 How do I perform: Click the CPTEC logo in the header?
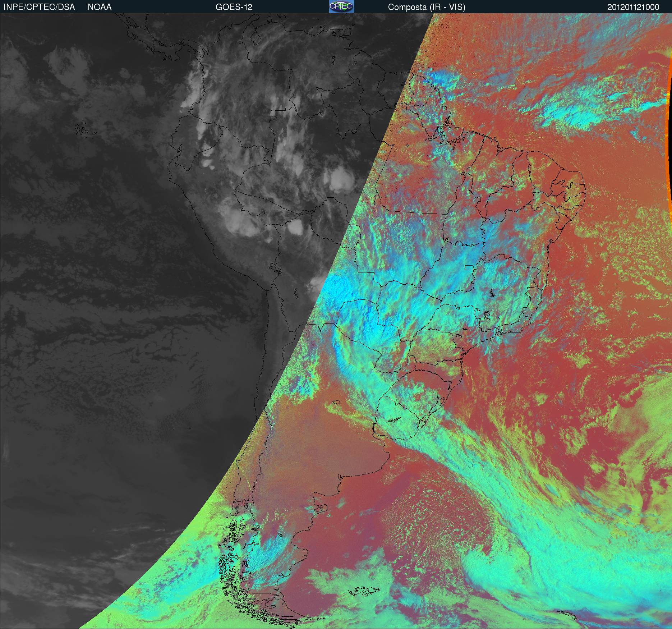pos(341,6)
